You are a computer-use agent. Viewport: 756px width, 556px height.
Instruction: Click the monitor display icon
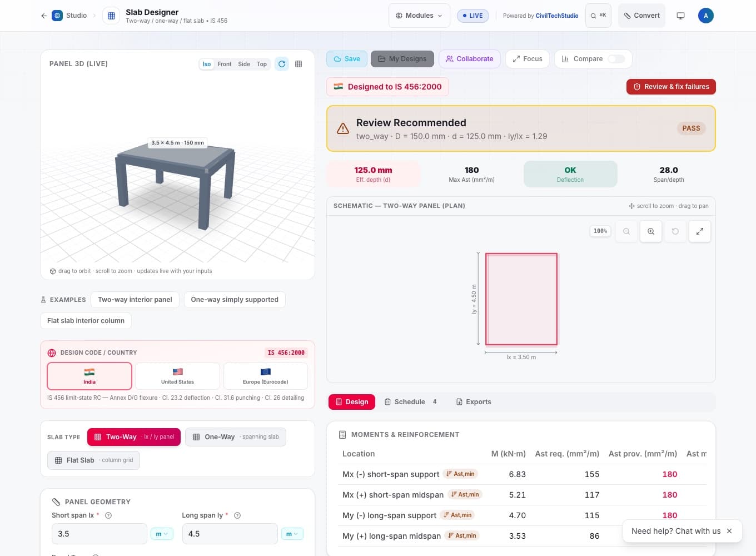[680, 16]
